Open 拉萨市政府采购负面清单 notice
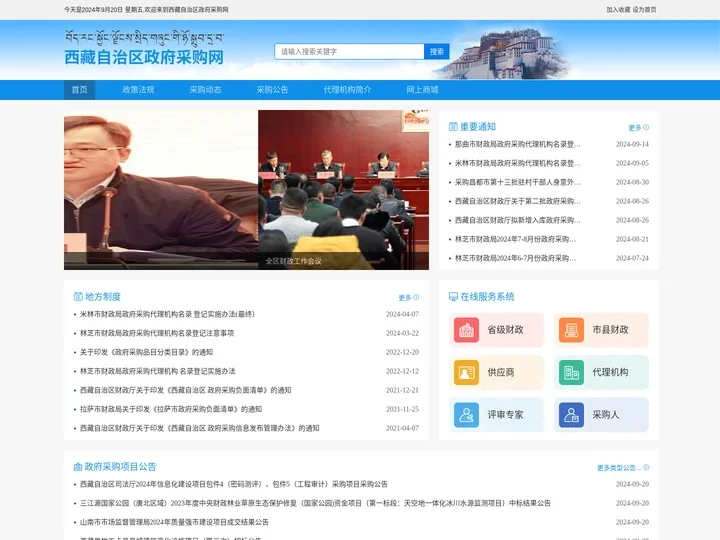720x540 pixels. [x=171, y=409]
